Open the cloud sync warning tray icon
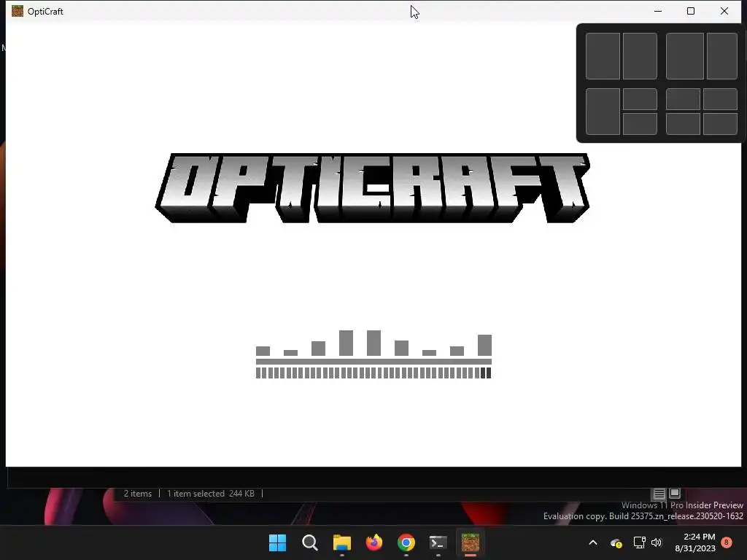This screenshot has width=747, height=560. [616, 542]
